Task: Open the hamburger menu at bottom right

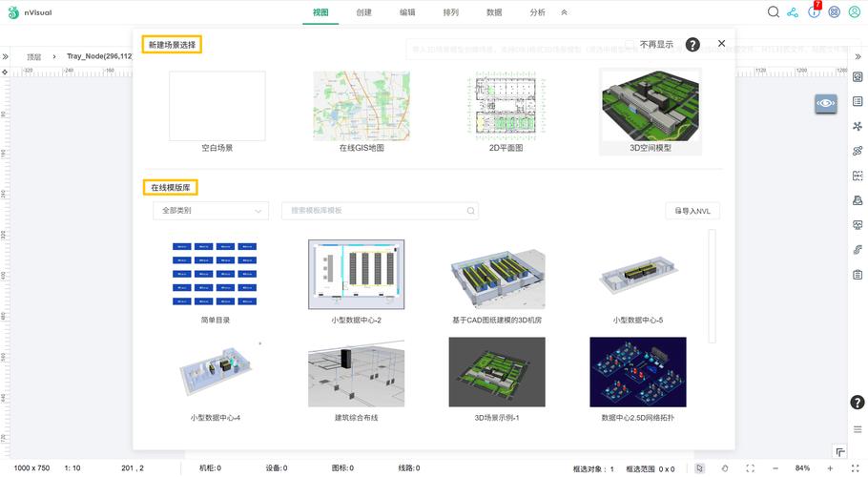Action: (858, 429)
